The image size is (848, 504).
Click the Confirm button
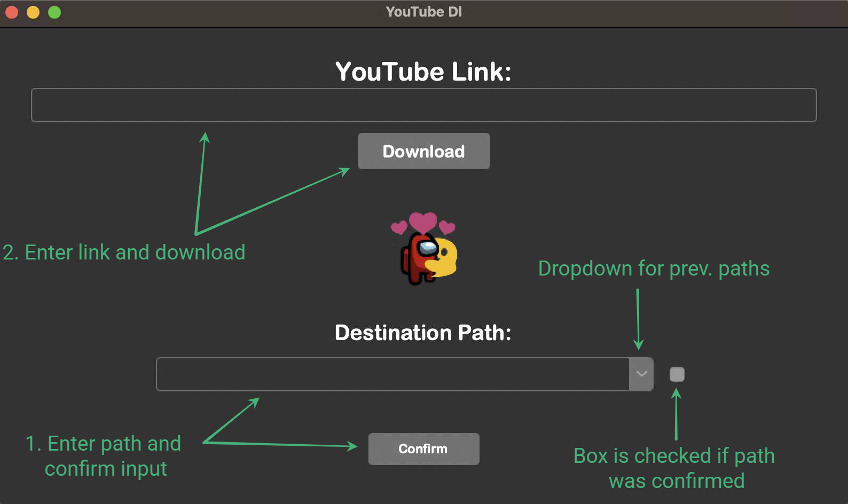pos(423,448)
